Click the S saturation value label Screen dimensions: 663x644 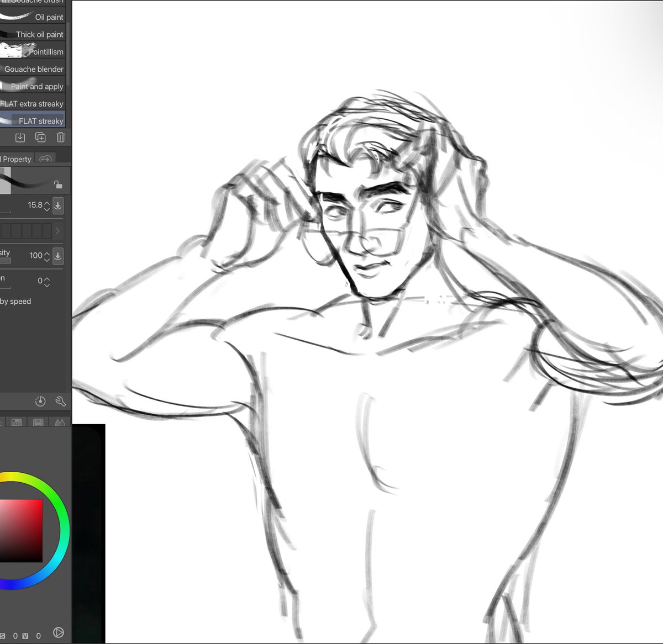(2, 636)
